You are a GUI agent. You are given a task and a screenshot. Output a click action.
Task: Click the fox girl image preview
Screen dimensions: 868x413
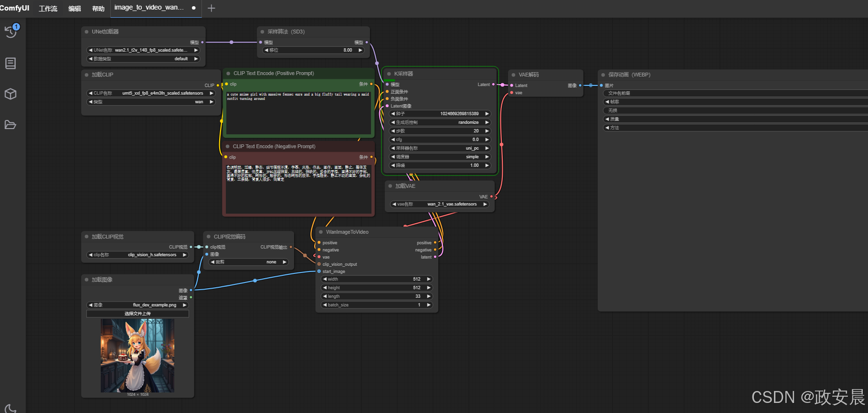138,356
